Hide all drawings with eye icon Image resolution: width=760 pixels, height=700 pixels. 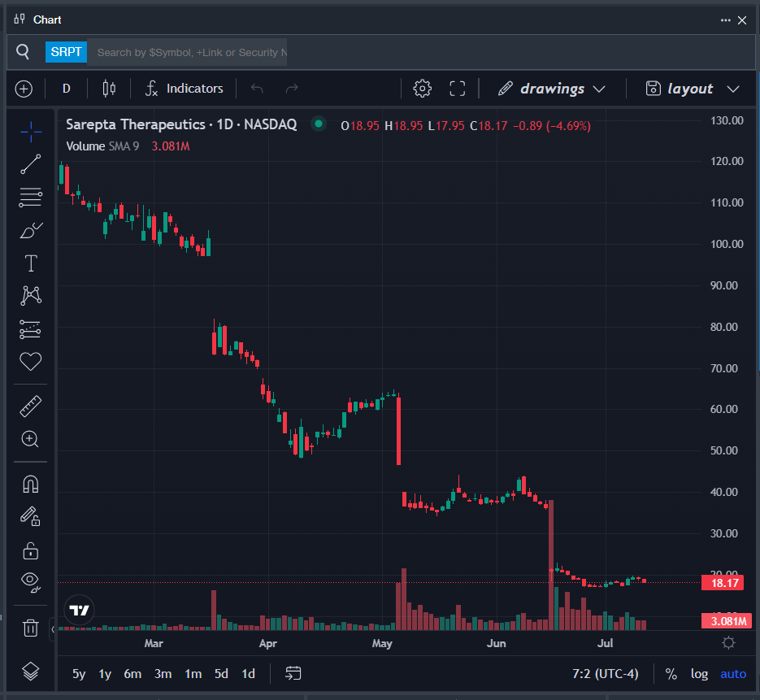pos(31,582)
